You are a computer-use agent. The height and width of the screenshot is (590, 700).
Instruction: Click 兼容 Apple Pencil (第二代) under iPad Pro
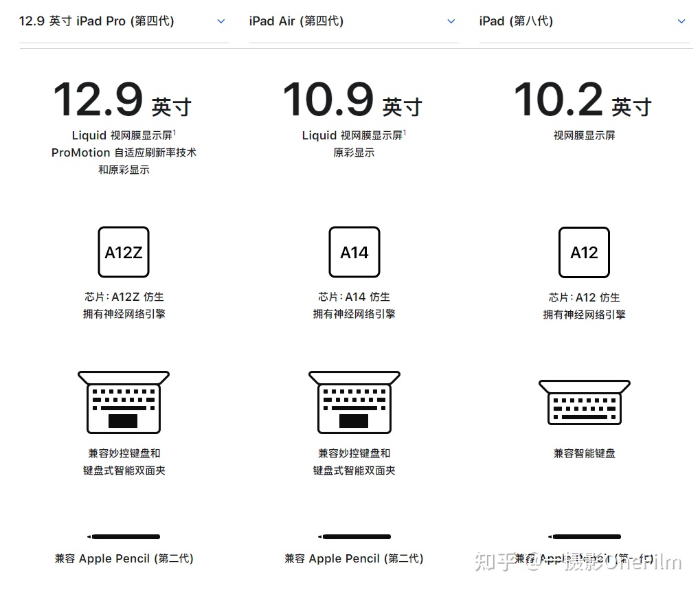124,559
